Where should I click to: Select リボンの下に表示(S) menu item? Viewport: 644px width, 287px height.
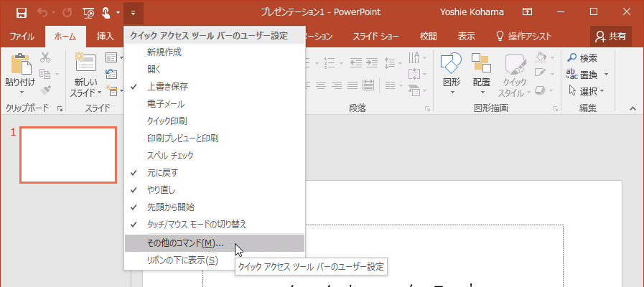tap(215, 260)
